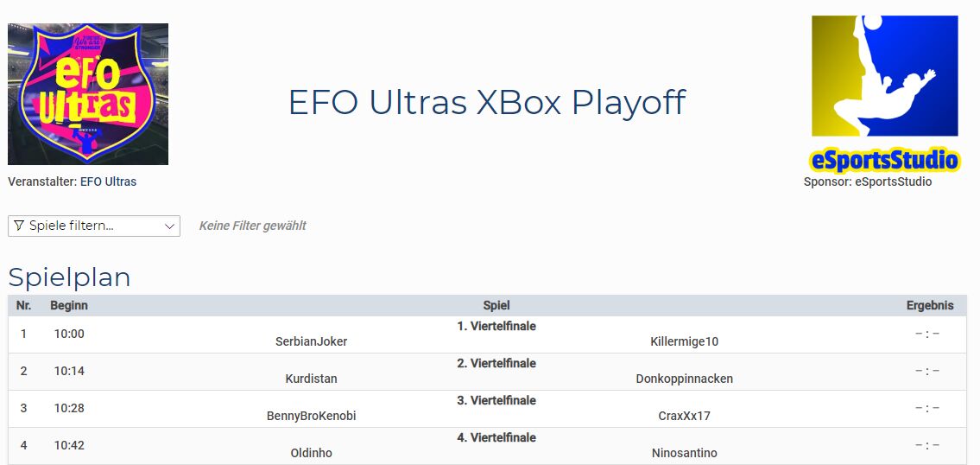Click the Spiel column header

[x=496, y=305]
